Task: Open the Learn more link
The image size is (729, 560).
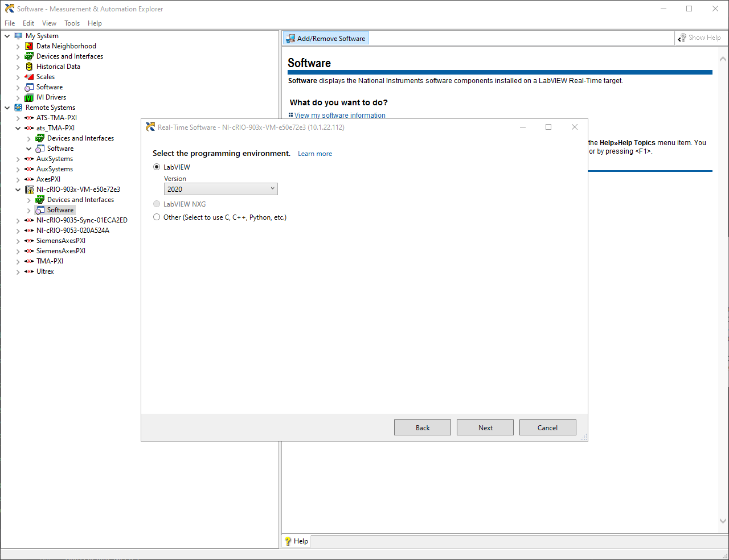Action: 315,154
